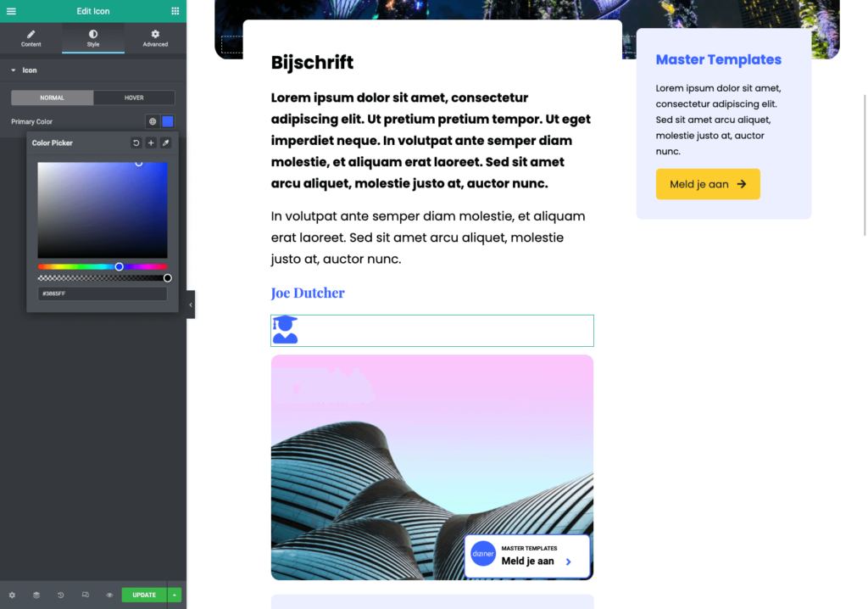Open the Navigator layers icon
This screenshot has height=609, width=868.
(x=36, y=595)
